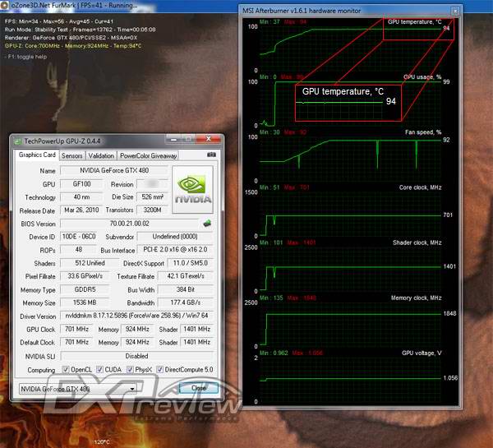Click the Core clock graph
This screenshot has width=493, height=448.
point(352,215)
